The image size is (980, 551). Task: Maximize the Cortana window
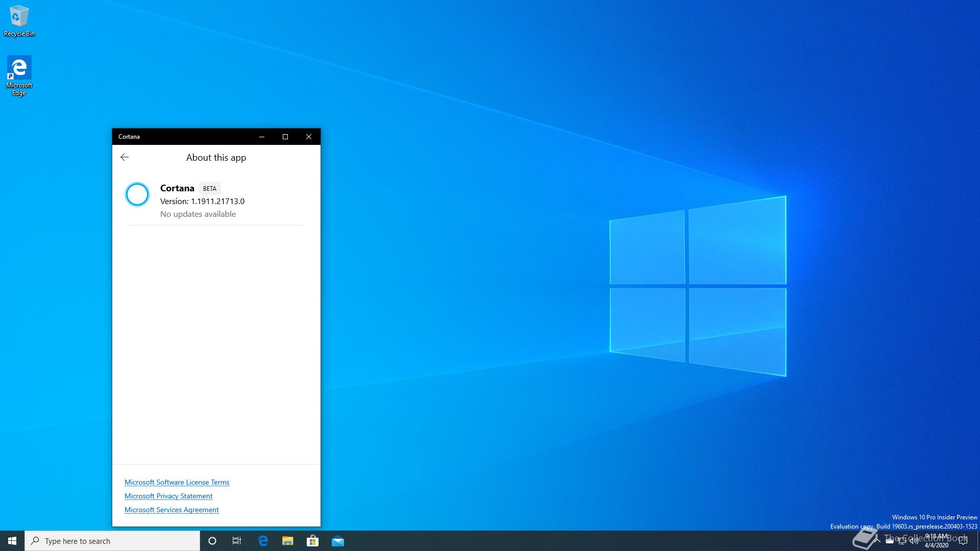coord(285,137)
